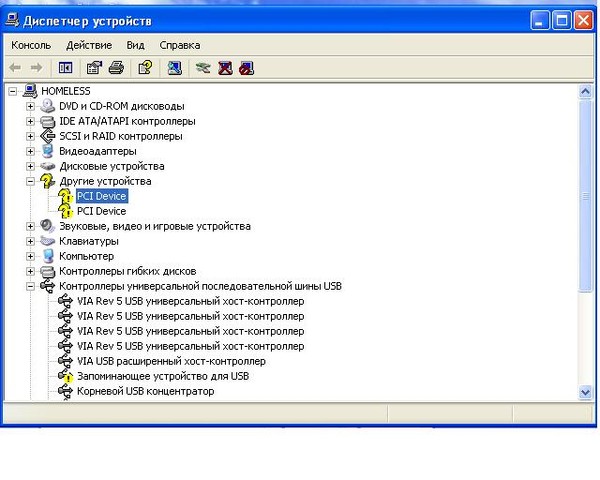
Task: Select the second PCI Device entry
Action: (101, 211)
